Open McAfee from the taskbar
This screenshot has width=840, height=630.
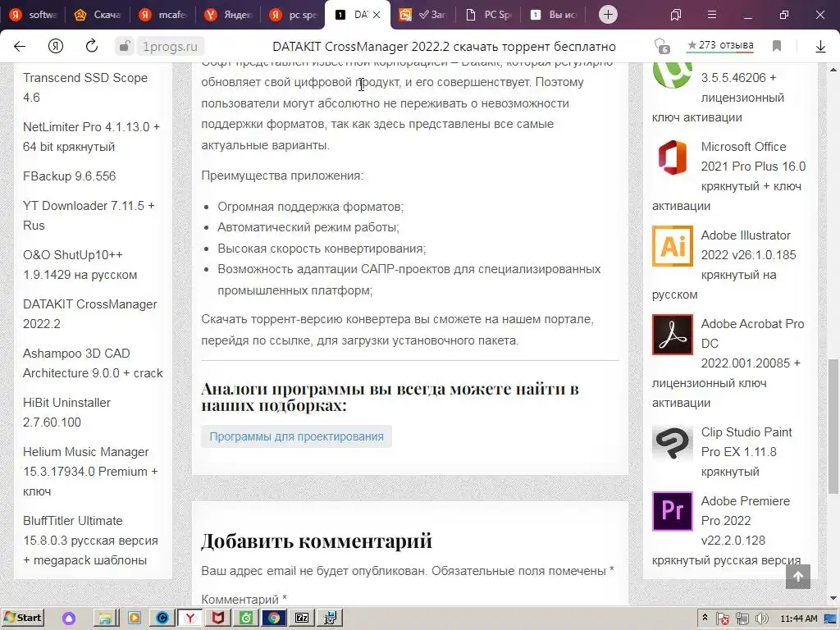click(217, 619)
